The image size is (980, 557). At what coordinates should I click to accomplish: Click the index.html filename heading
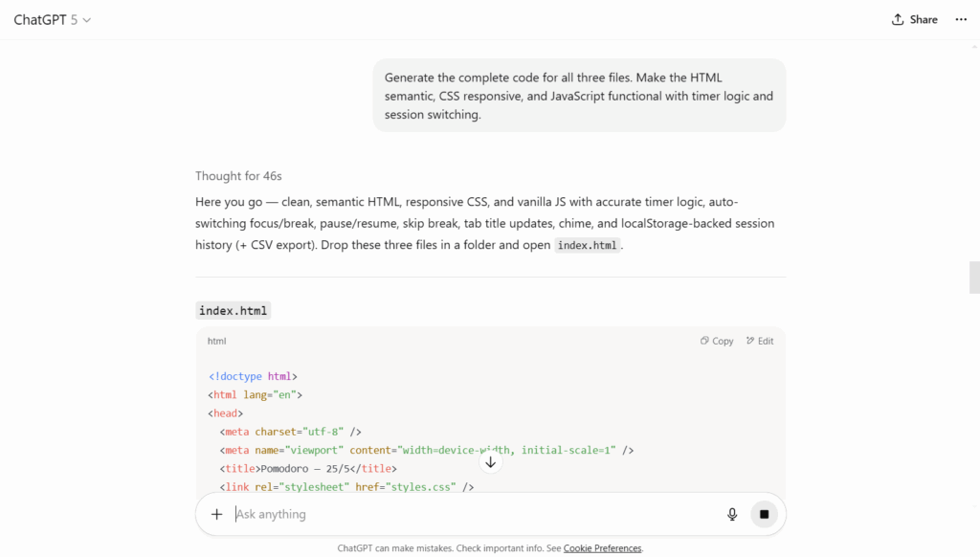tap(234, 311)
